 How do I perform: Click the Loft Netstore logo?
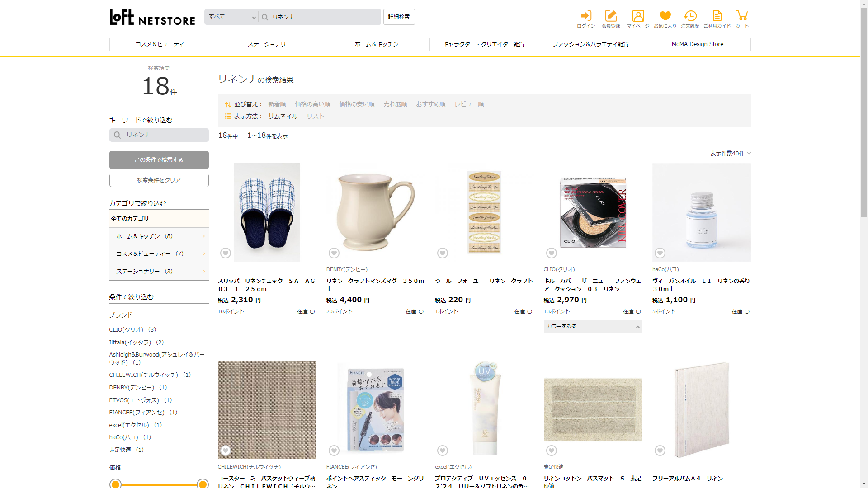(x=152, y=18)
